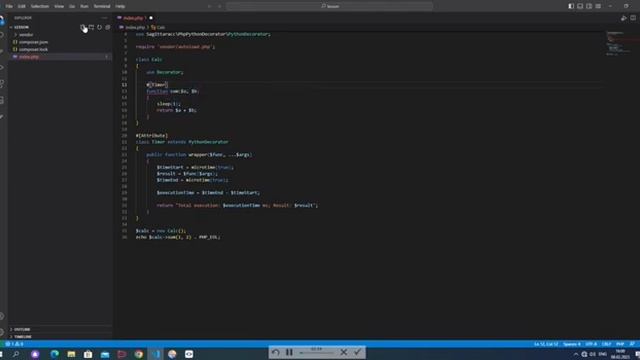The height and width of the screenshot is (360, 640).
Task: Click split editor icon
Action: 633,18
